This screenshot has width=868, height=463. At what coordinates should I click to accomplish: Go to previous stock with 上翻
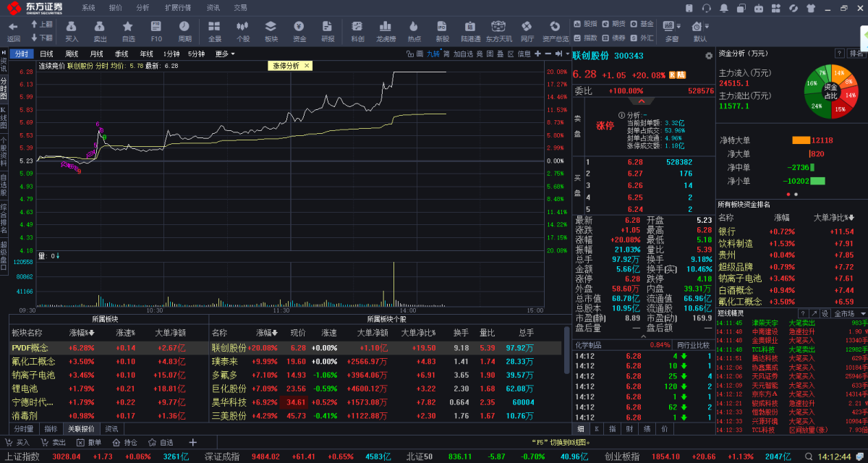(41, 24)
